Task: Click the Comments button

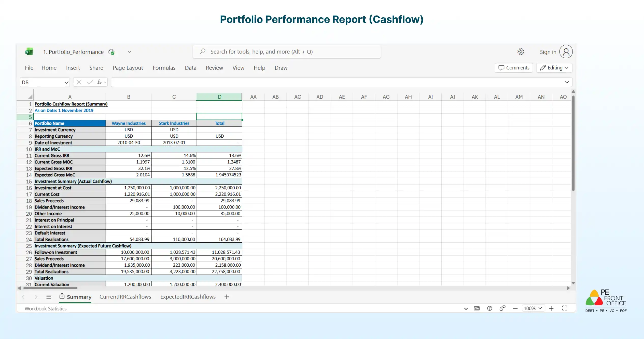Action: (x=514, y=68)
